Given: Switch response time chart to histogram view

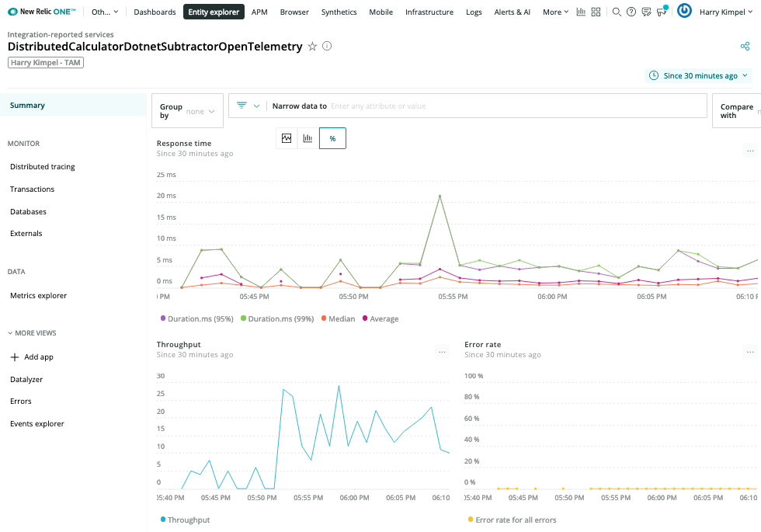Looking at the screenshot, I should [x=308, y=138].
